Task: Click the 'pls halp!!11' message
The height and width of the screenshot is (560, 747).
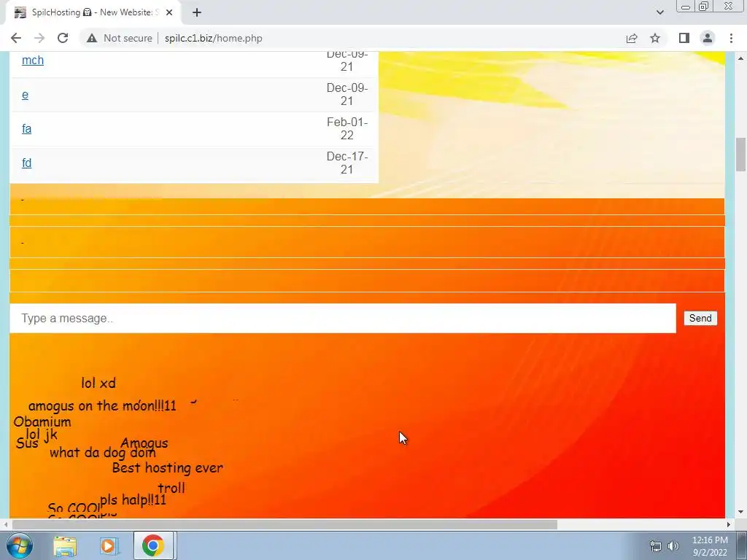Action: tap(133, 500)
